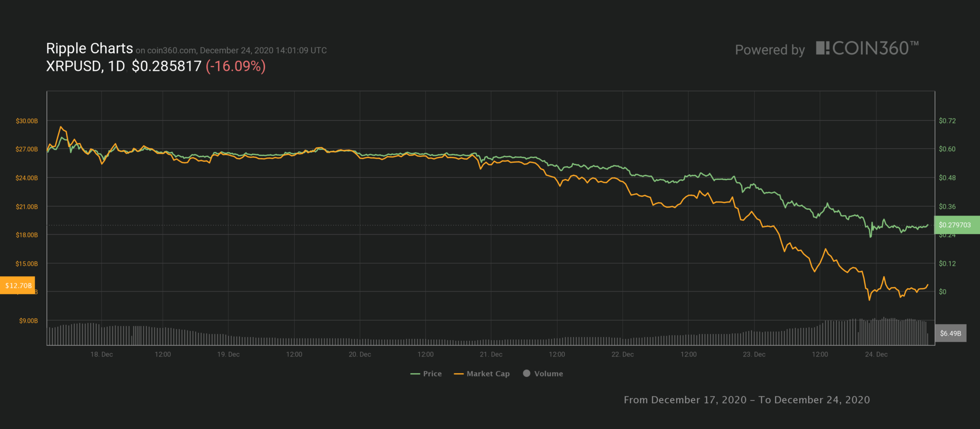Click the $0.36 price axis label
Screen dimensions: 980x429
(x=947, y=206)
